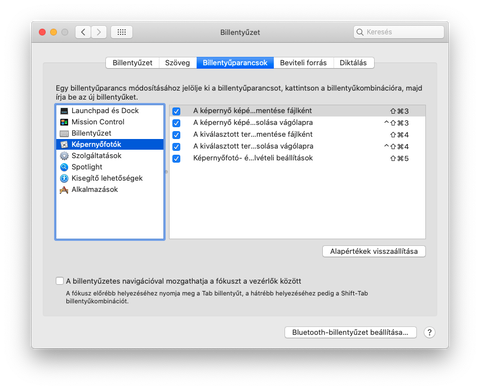Click the Kisegítő lehetőségek accessibility icon
480x390 pixels.
click(64, 178)
